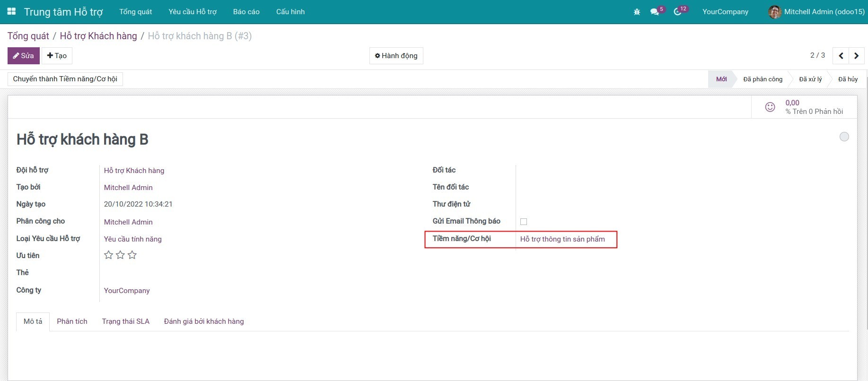Viewport: 868px width, 381px height.
Task: Toggle the Gửi Email Thông báo checkbox
Action: [x=524, y=222]
